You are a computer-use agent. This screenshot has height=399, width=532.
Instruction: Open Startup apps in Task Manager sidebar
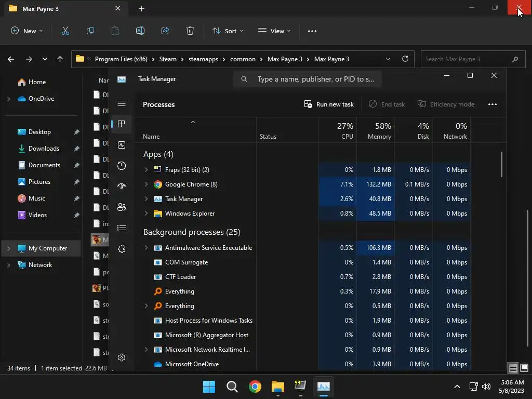pos(122,187)
